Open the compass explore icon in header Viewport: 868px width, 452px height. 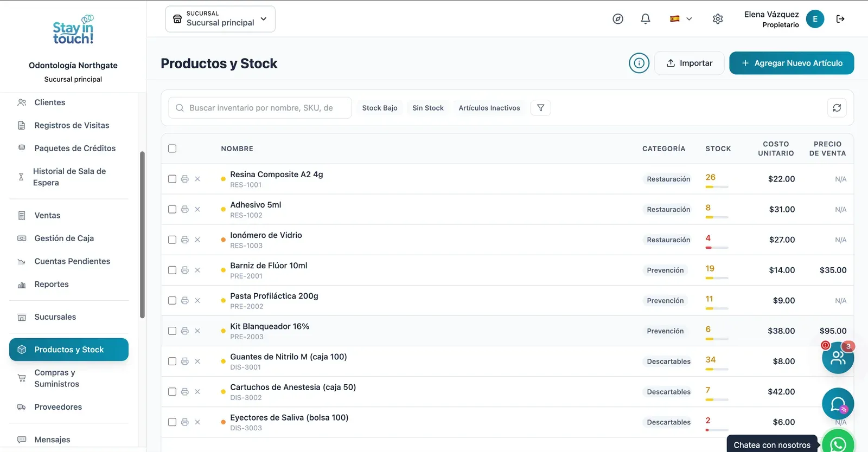coord(618,19)
